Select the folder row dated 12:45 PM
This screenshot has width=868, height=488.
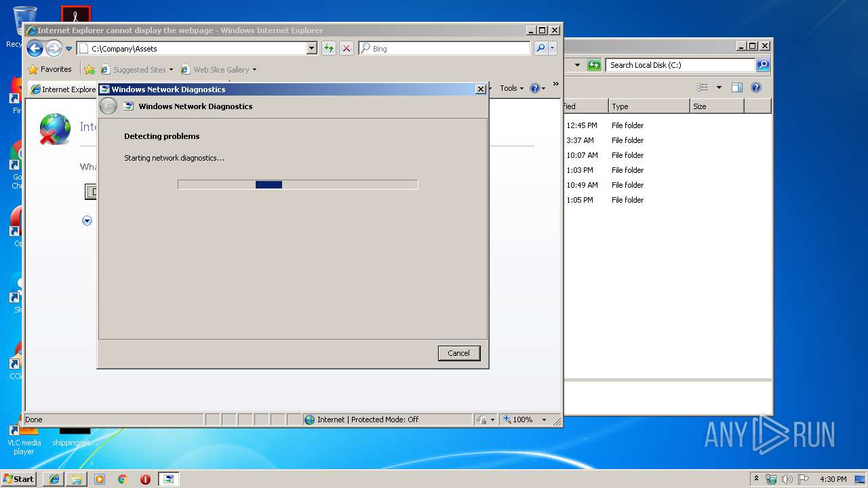pos(668,125)
